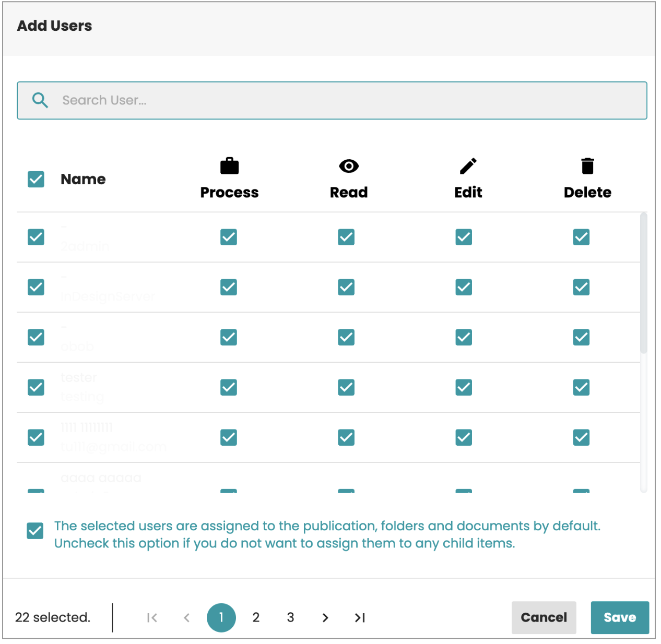Go to first page of users
This screenshot has width=661, height=644.
pyautogui.click(x=152, y=618)
